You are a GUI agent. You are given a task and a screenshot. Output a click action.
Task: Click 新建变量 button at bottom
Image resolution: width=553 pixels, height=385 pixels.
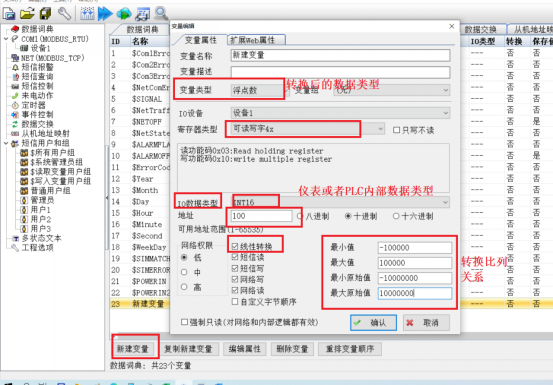tap(133, 349)
